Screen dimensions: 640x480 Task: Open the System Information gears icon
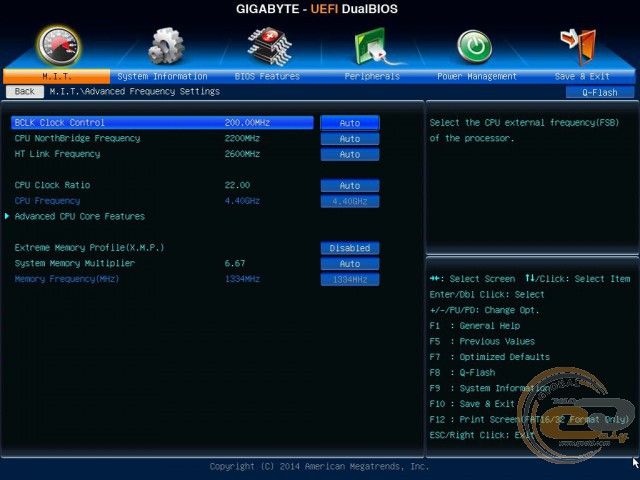coord(166,46)
